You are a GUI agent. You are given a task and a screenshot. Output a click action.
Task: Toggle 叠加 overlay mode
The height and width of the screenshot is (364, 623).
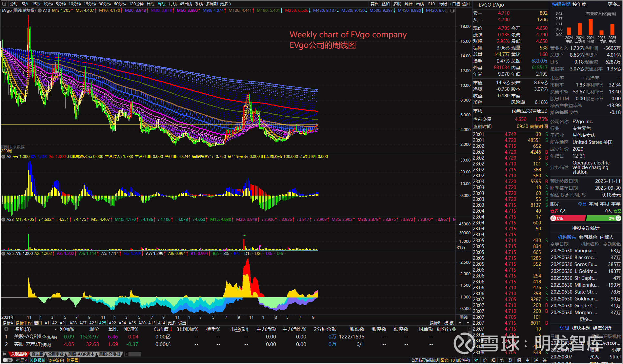(x=386, y=4)
